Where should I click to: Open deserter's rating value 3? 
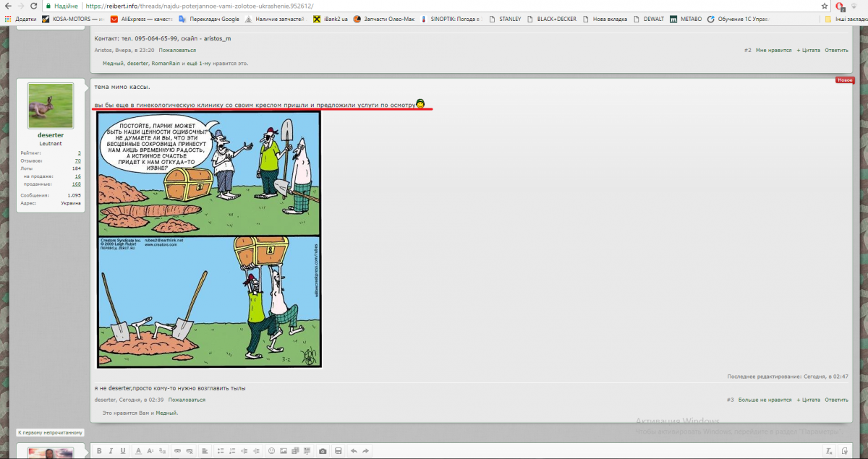coord(79,153)
